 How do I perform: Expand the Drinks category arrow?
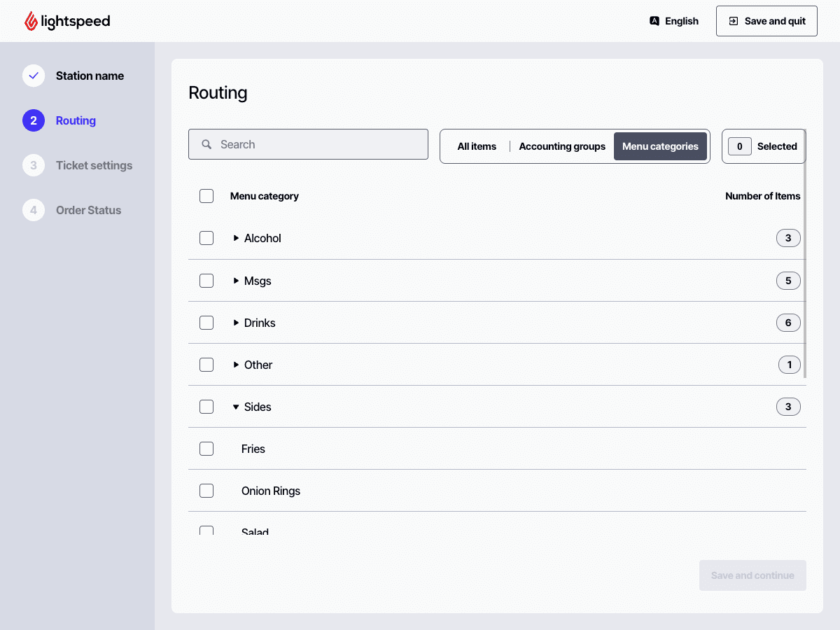[236, 323]
